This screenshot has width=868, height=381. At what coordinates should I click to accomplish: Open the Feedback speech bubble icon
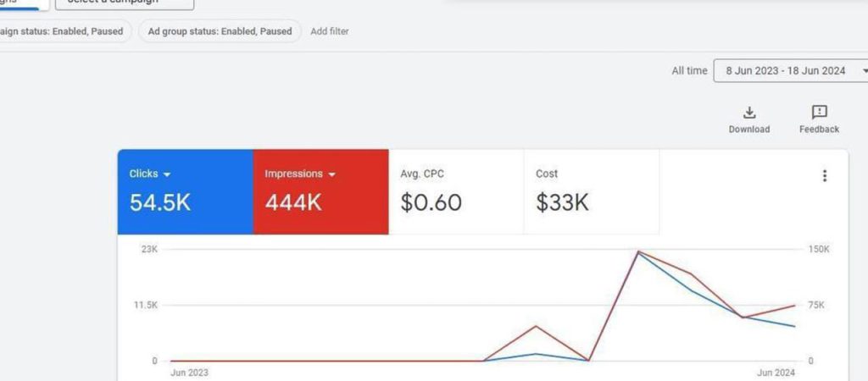[819, 113]
